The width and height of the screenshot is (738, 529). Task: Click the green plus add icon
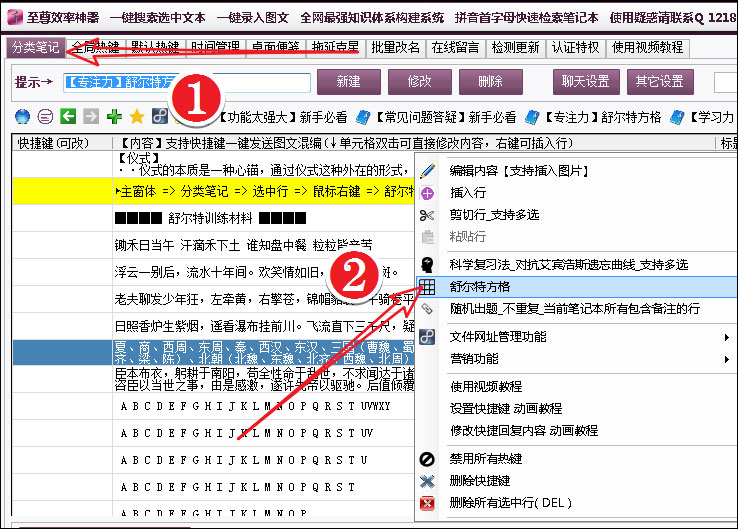114,117
